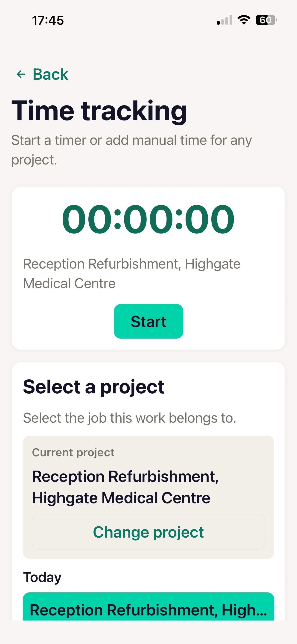This screenshot has height=644, width=297.
Task: Tap the Select a project heading
Action: tap(94, 387)
